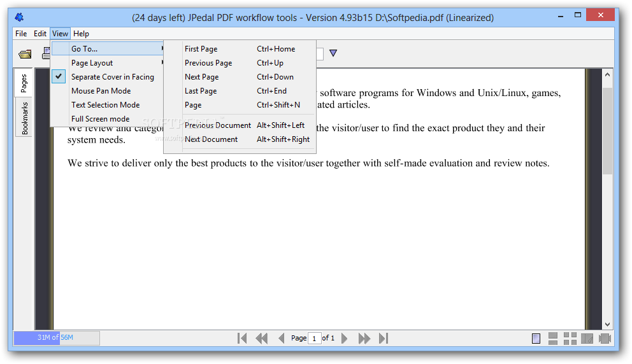Click the page number input field

(x=314, y=339)
